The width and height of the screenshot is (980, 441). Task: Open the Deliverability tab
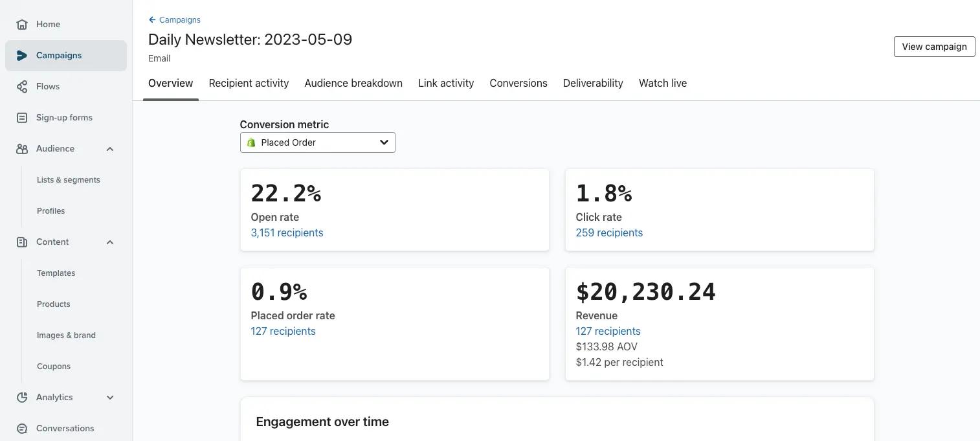(x=592, y=83)
